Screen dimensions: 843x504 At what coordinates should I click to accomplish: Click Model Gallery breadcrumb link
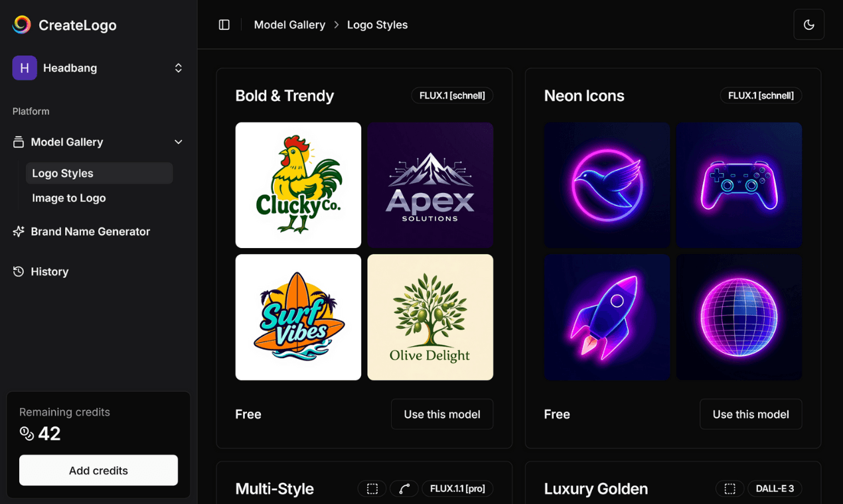click(x=289, y=25)
